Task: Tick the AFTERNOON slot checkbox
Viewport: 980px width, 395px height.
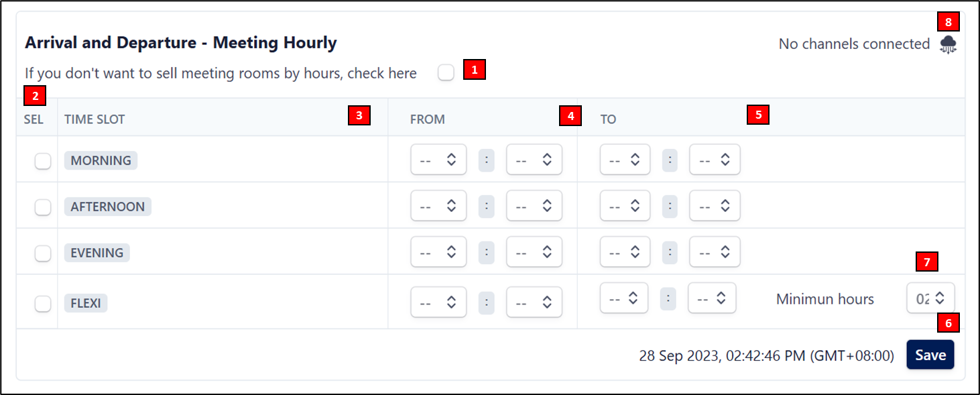Action: click(43, 207)
